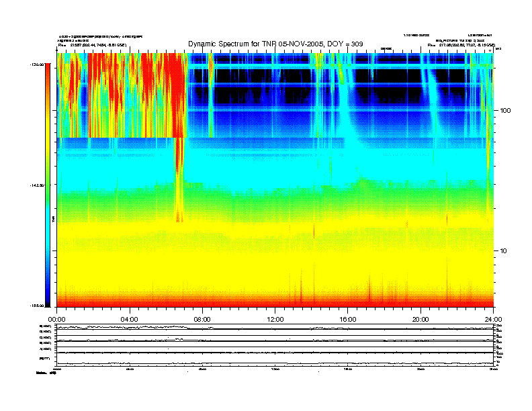The height and width of the screenshot is (411, 532).
Task: Click the 20:00 time axis label
Action: [420, 320]
